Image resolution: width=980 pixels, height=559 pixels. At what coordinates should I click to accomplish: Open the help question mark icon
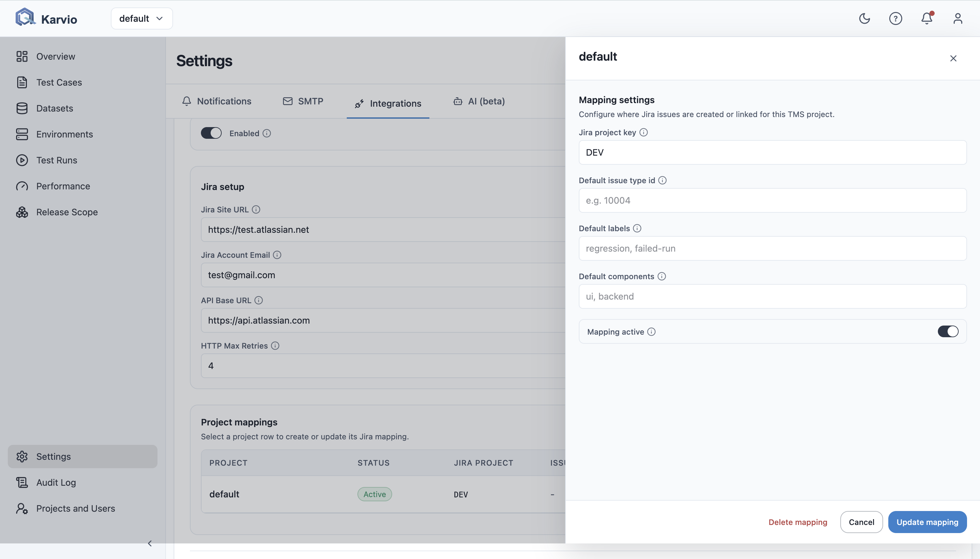pyautogui.click(x=895, y=18)
